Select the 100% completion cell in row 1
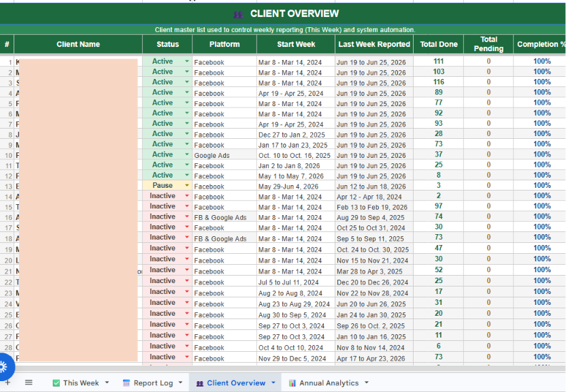The height and width of the screenshot is (392, 566). 542,61
